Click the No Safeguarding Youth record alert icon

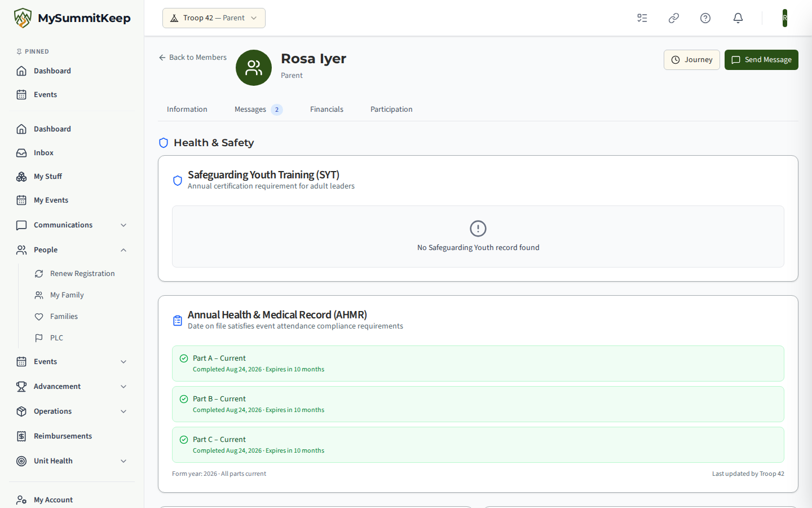pos(478,229)
